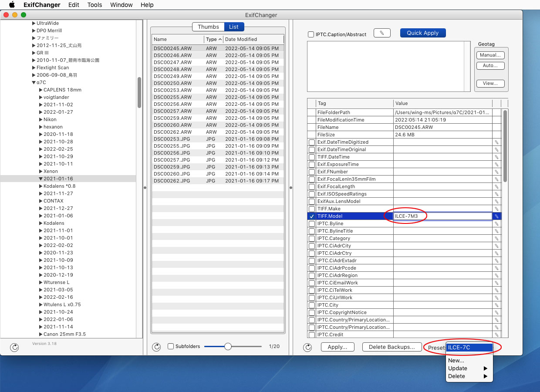Click pencil icon in IPTC.CiEmailWork row
Screen dimensions: 540x392
coord(496,283)
